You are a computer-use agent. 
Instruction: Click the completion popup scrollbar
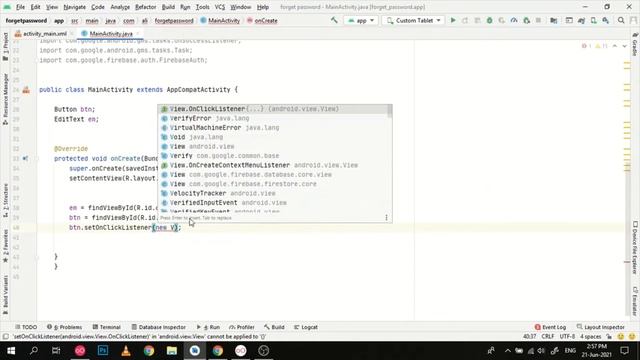coord(390,112)
